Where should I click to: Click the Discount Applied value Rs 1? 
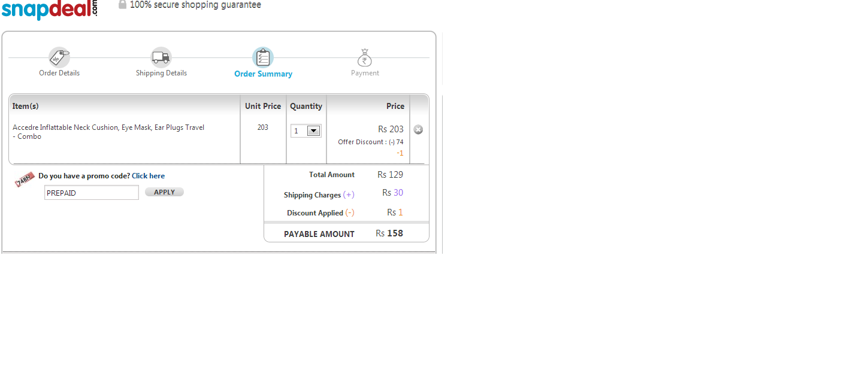click(x=395, y=212)
